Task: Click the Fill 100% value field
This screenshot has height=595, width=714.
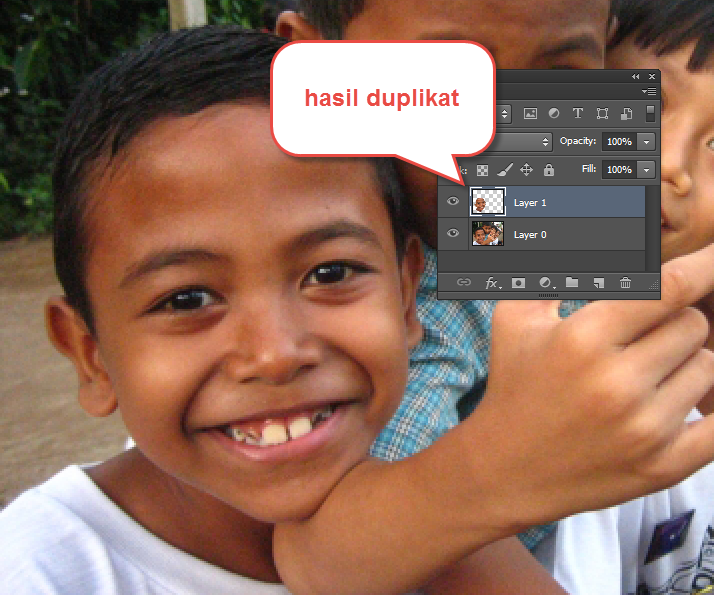Action: tap(619, 170)
